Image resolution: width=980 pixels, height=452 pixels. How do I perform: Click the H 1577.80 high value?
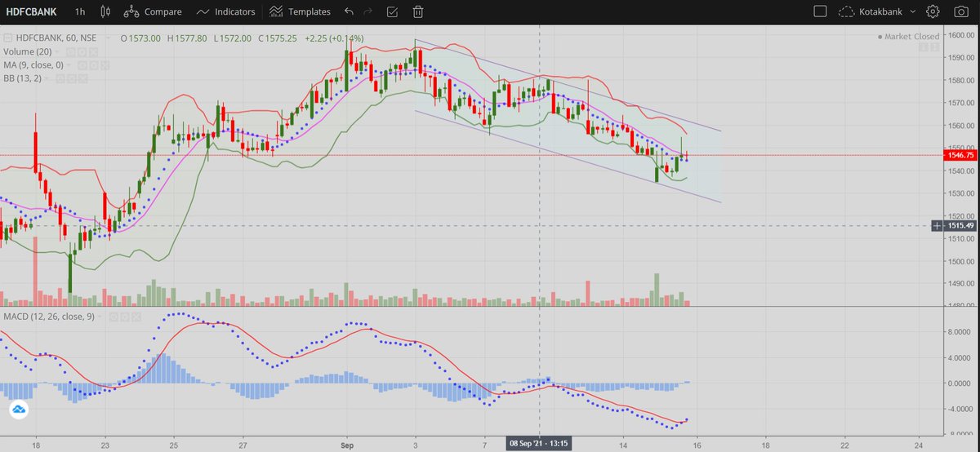click(x=187, y=38)
